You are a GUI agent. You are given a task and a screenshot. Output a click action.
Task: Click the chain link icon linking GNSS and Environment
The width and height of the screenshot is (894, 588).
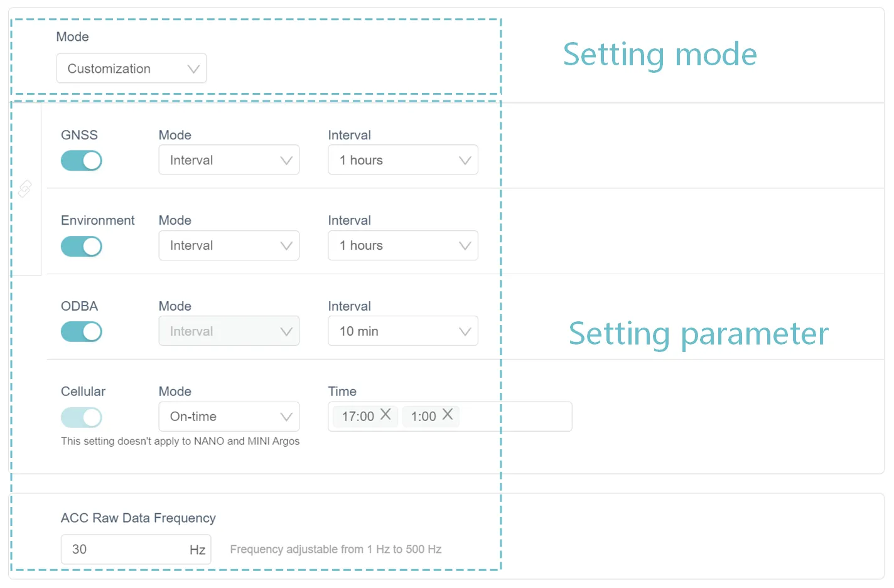click(25, 188)
